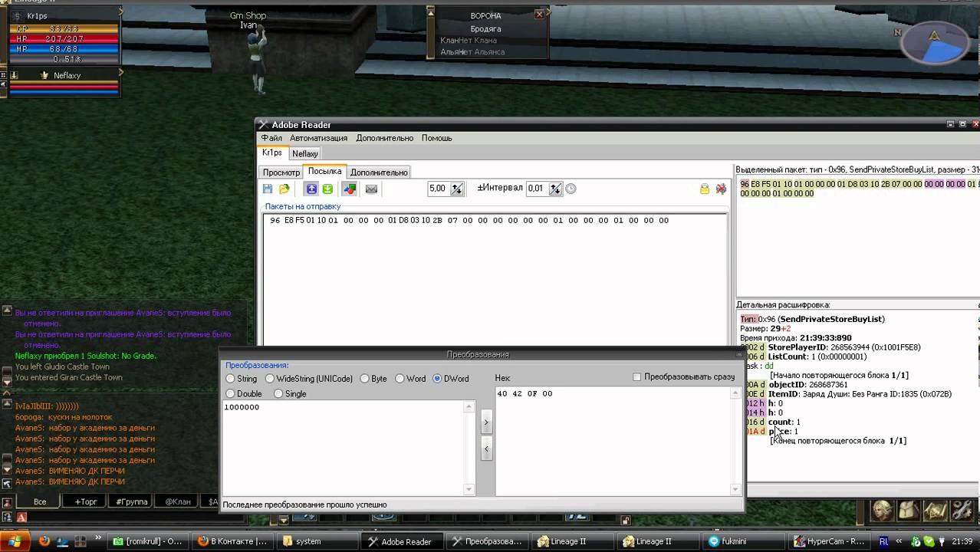Image resolution: width=980 pixels, height=552 pixels.
Task: Click the Windows Start button
Action: (x=15, y=541)
